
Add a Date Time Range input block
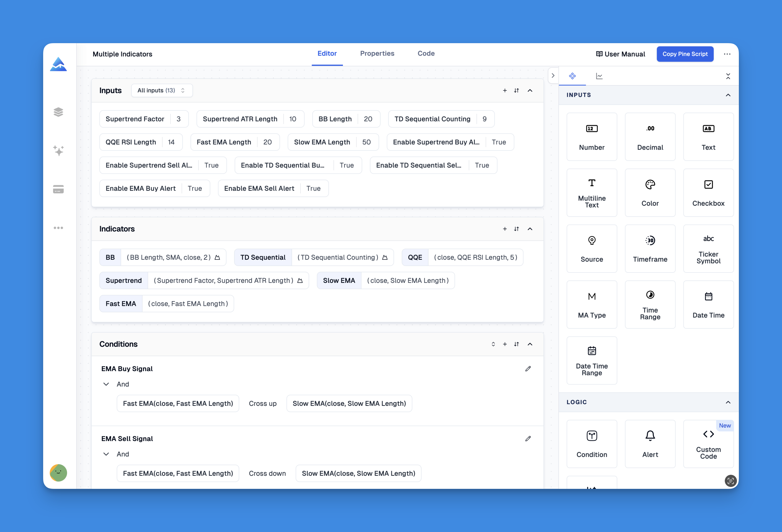[x=592, y=360]
